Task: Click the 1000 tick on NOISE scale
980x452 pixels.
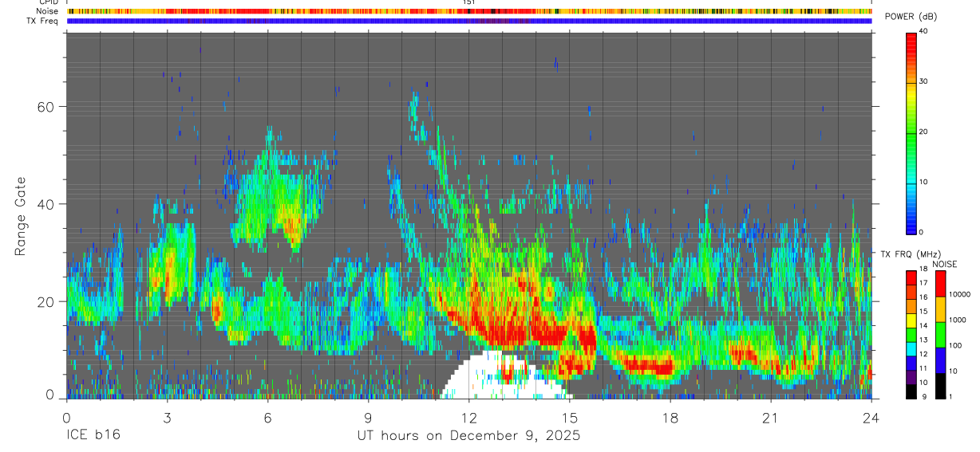Action: [956, 320]
